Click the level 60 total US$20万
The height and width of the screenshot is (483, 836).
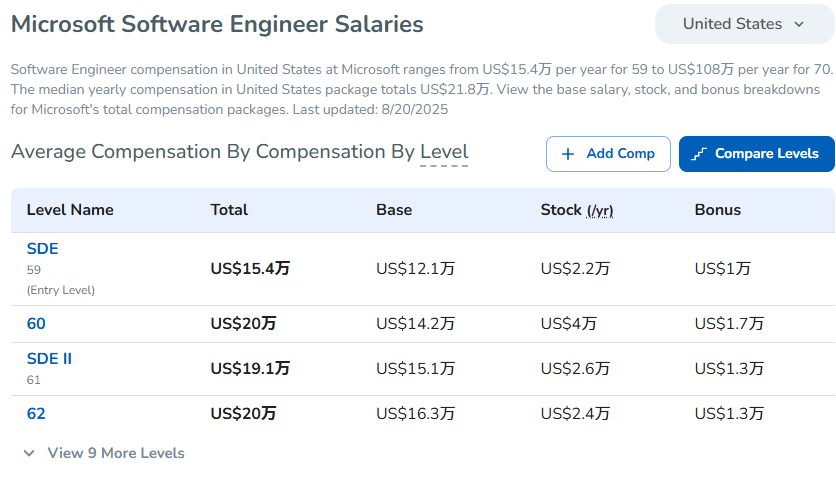point(243,324)
